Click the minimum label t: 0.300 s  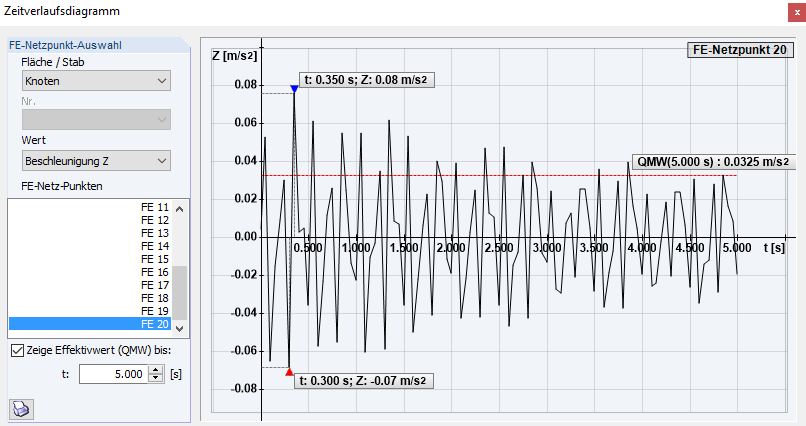tap(363, 381)
